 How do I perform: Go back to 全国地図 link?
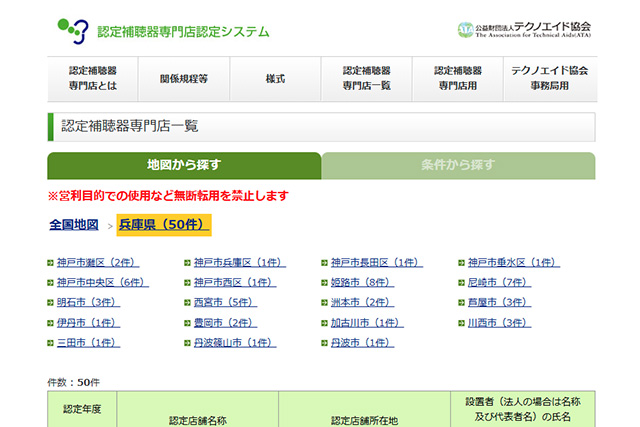coord(74,224)
